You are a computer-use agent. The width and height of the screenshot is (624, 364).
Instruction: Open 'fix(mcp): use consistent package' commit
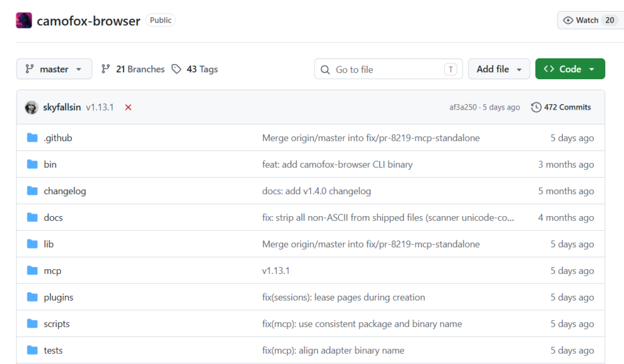coord(362,324)
